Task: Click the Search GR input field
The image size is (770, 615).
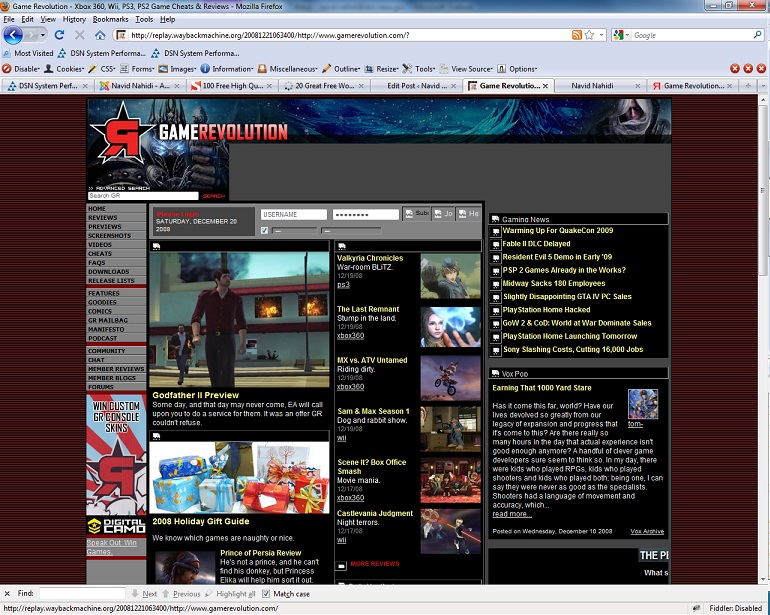Action: [x=143, y=196]
